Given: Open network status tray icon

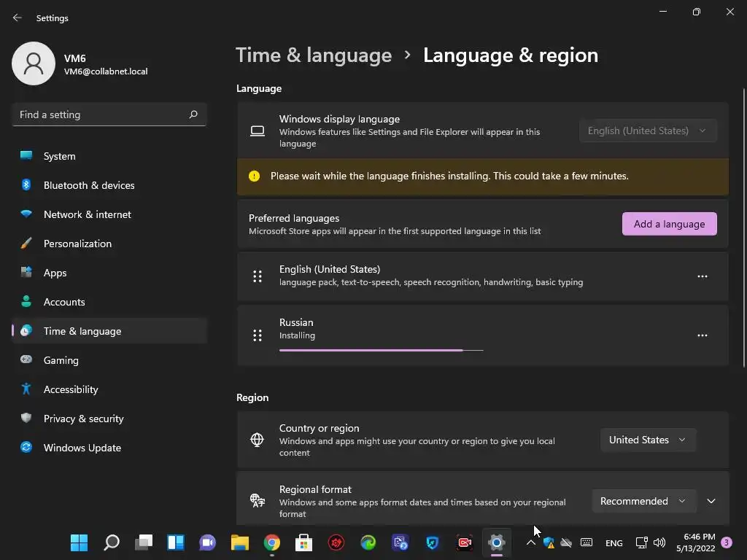Looking at the screenshot, I should point(641,542).
